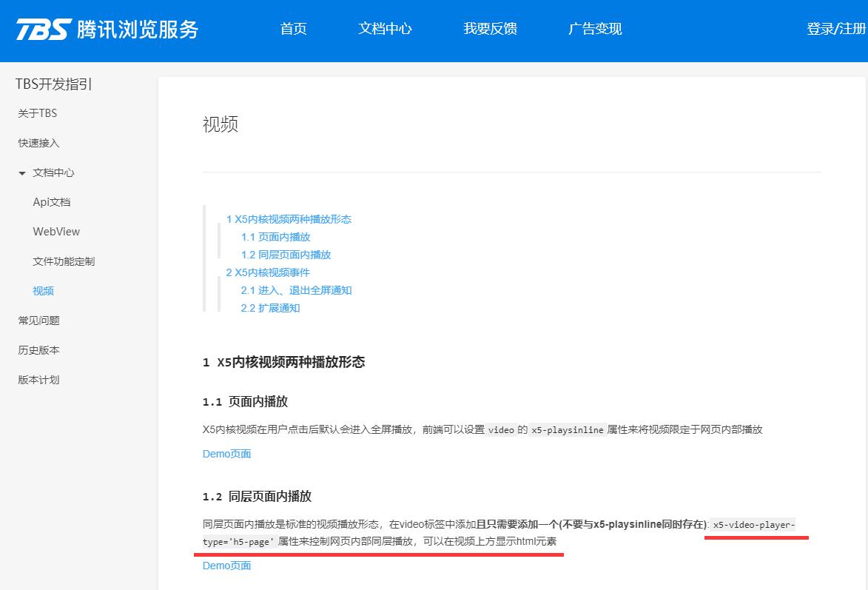Open 常见问题 in the sidebar
Viewport: 868px width, 590px height.
(x=38, y=321)
